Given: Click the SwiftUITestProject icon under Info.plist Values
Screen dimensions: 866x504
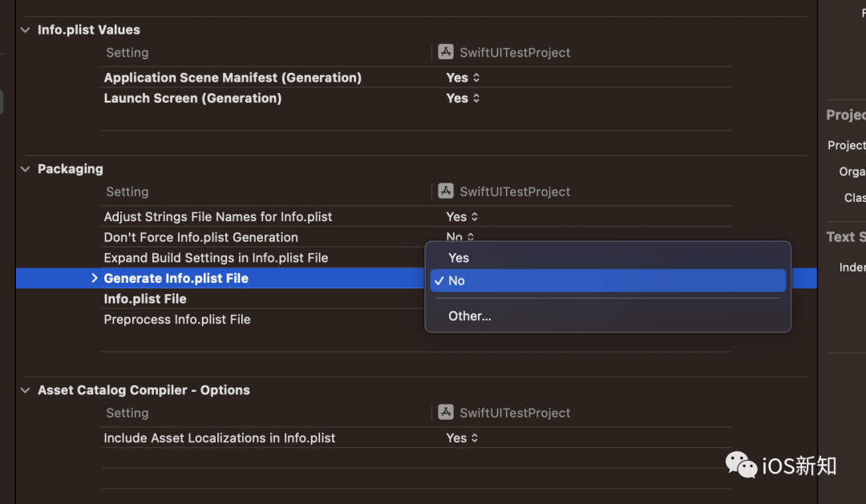Looking at the screenshot, I should point(446,52).
